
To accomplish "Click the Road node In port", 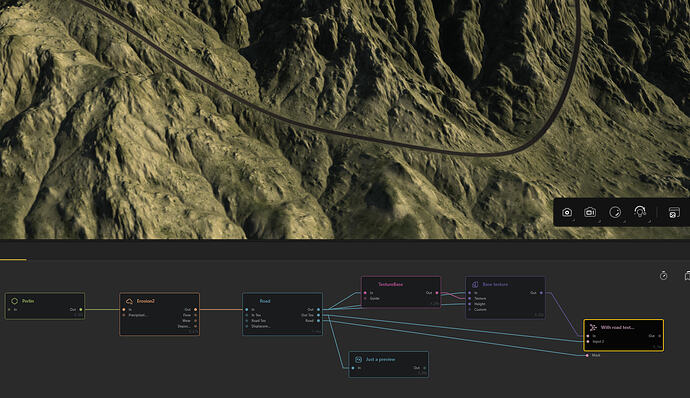I will pyautogui.click(x=247, y=310).
